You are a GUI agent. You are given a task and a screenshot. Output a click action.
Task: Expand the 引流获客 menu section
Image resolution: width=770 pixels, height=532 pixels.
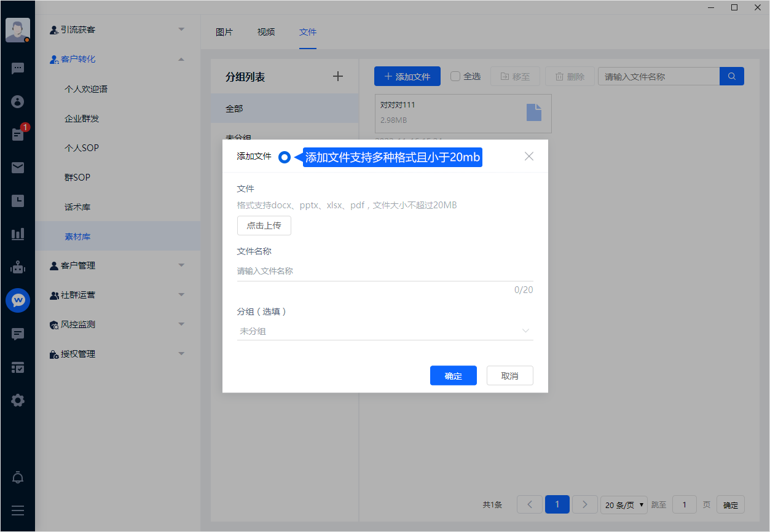[117, 29]
